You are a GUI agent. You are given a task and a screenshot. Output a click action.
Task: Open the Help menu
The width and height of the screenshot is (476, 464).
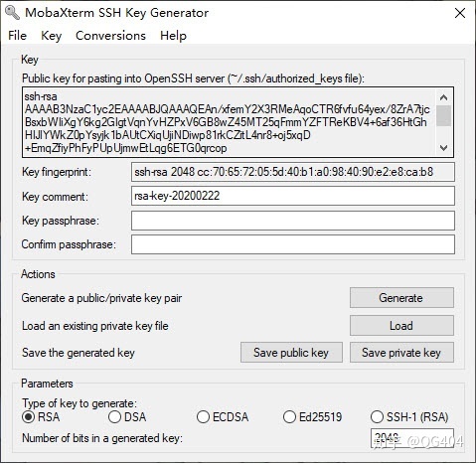[173, 36]
